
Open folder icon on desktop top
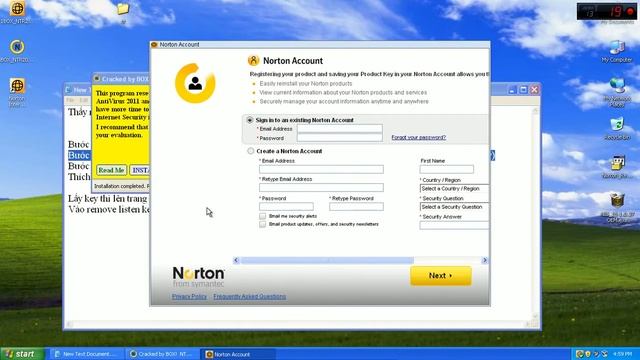[x=123, y=12]
